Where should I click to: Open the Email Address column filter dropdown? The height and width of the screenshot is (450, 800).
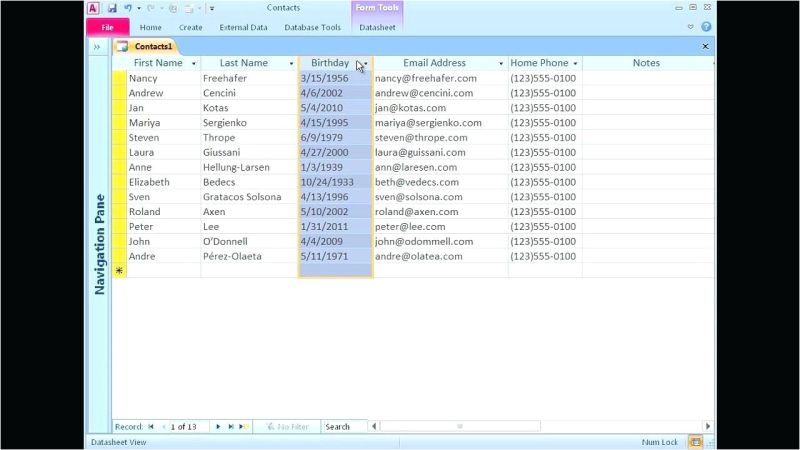[501, 63]
